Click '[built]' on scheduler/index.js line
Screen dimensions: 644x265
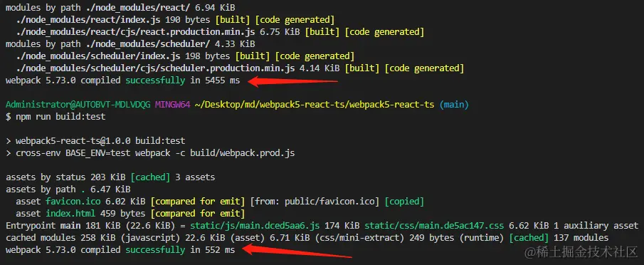coord(252,56)
